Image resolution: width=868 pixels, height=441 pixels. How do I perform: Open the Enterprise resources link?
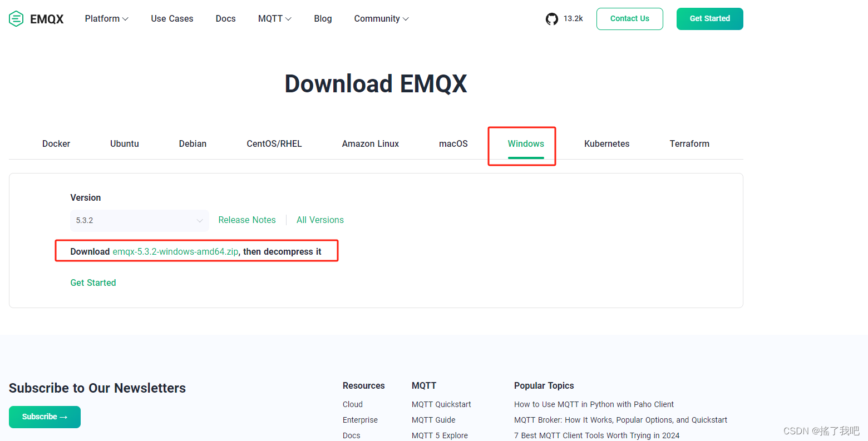360,420
